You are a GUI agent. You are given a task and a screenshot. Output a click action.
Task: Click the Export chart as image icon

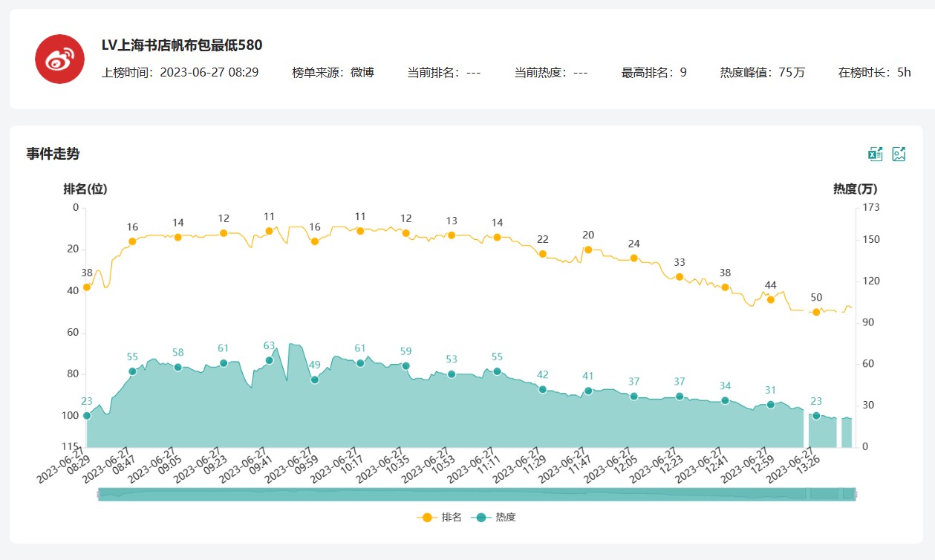[x=899, y=154]
